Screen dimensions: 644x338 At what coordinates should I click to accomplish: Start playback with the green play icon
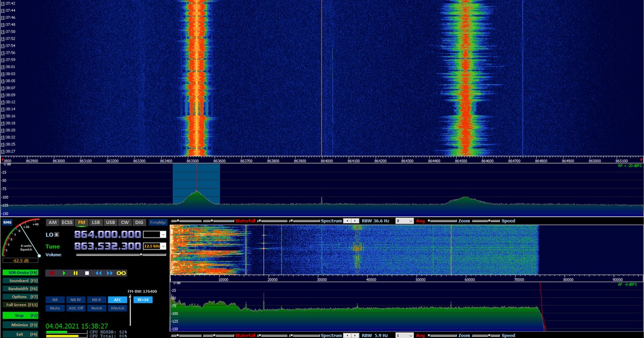(x=64, y=273)
